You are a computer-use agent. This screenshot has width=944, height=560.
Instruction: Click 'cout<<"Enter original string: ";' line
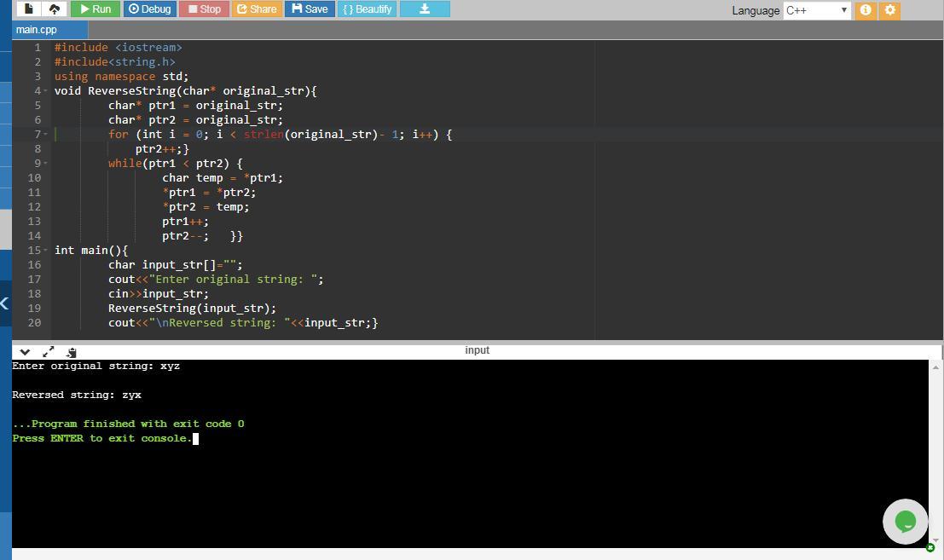216,279
